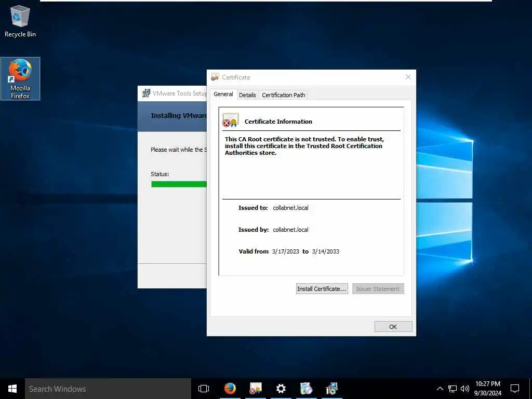
Task: Switch to the General tab
Action: coord(223,95)
